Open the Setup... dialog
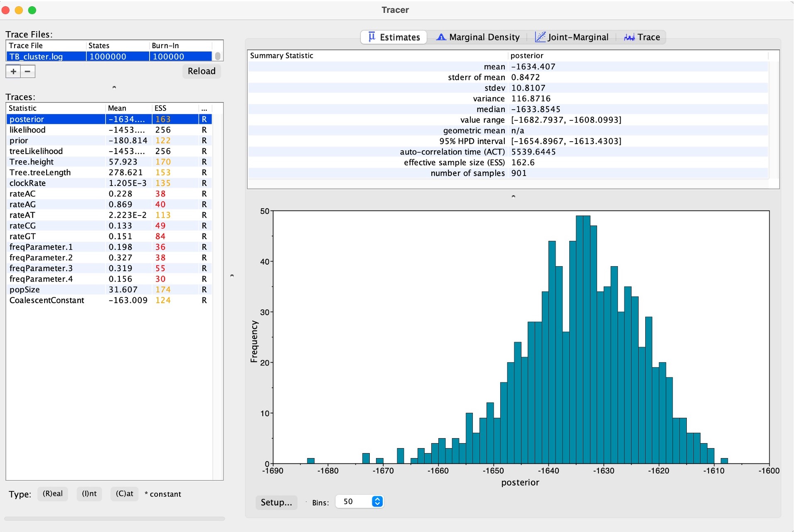 276,503
